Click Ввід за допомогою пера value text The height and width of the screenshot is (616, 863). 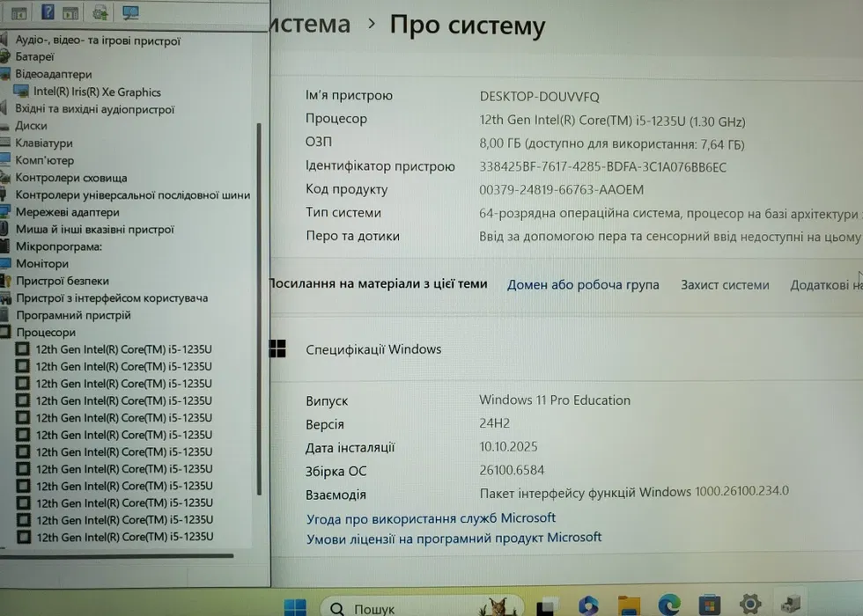(670, 237)
